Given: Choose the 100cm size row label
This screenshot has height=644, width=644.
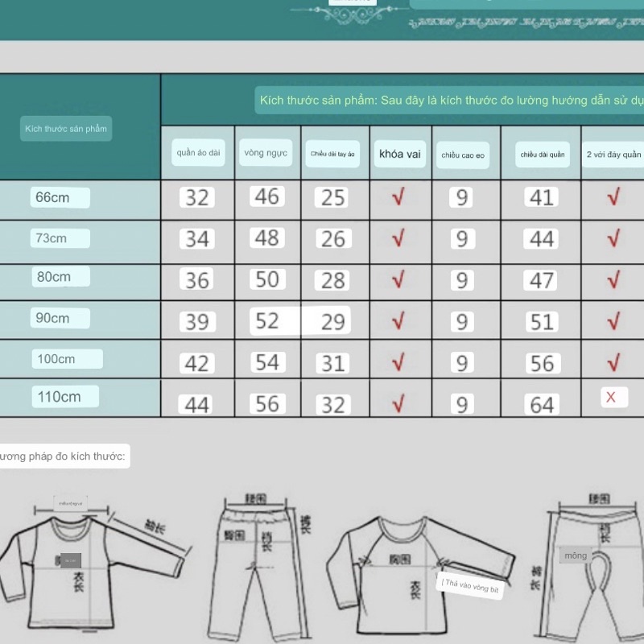Looking at the screenshot, I should coord(68,359).
